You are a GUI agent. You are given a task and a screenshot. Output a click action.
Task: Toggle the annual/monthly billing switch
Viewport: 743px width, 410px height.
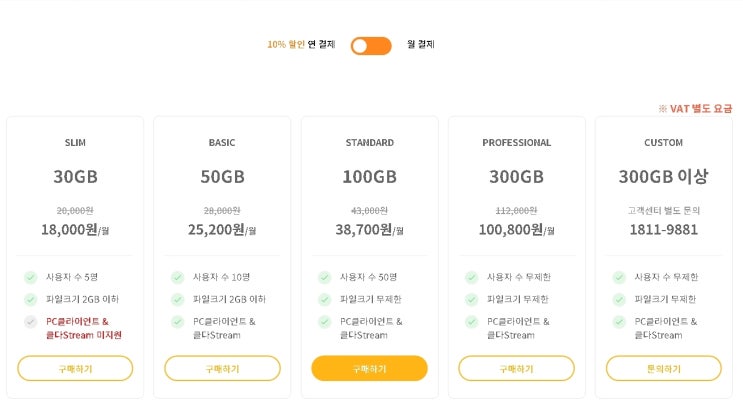click(371, 46)
